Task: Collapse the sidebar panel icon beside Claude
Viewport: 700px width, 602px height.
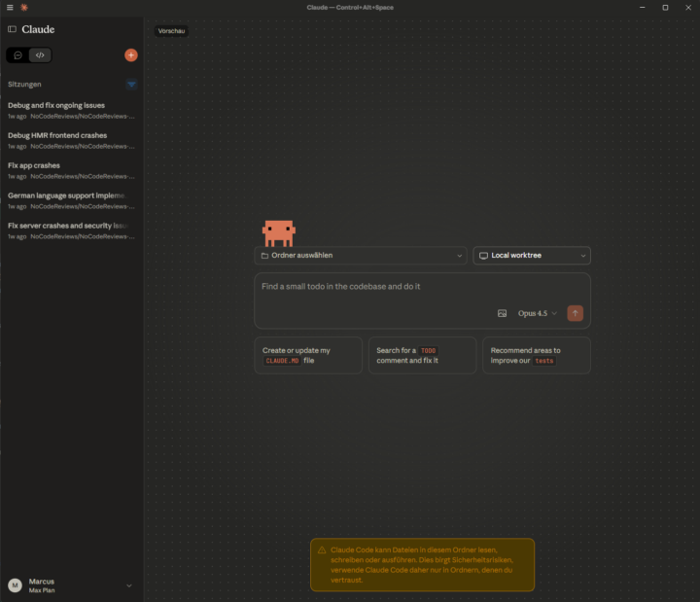Action: 12,29
